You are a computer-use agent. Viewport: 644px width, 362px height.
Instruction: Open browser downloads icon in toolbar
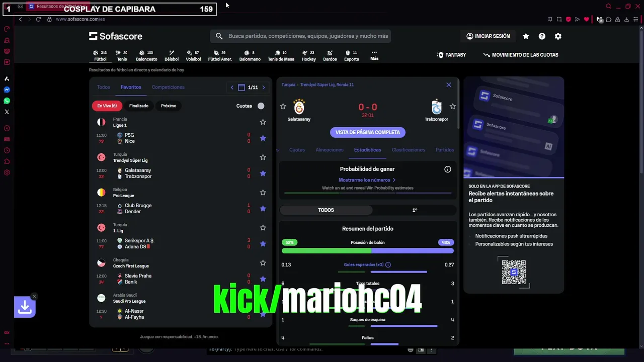coord(626,19)
